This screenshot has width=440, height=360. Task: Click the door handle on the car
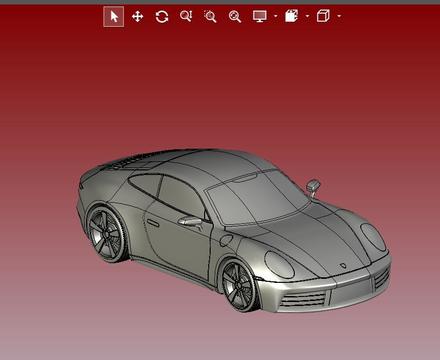(153, 223)
